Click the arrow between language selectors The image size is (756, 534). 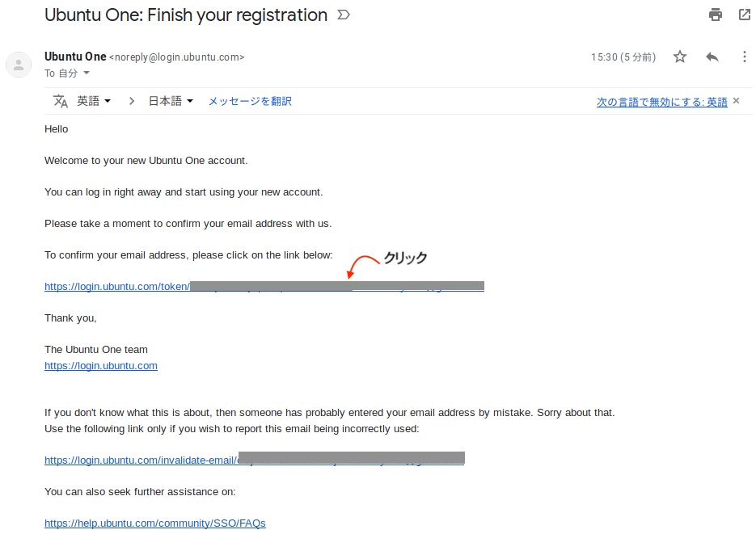tap(131, 101)
